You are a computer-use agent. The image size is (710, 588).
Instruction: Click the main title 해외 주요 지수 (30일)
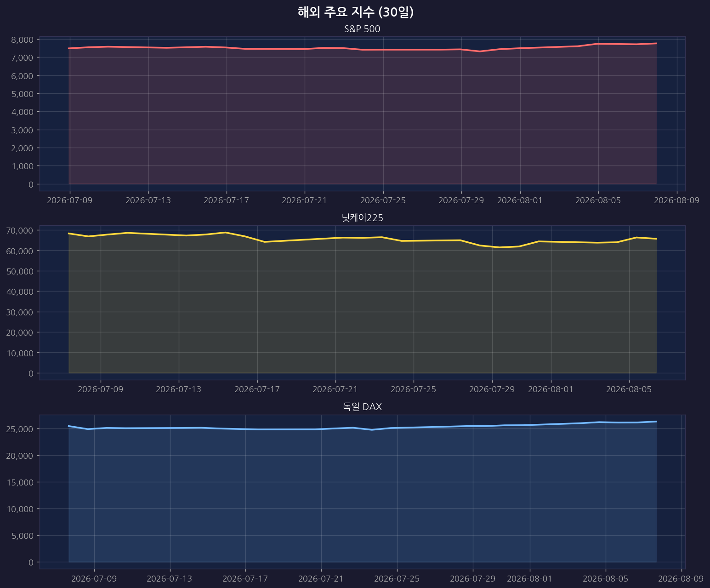355,12
